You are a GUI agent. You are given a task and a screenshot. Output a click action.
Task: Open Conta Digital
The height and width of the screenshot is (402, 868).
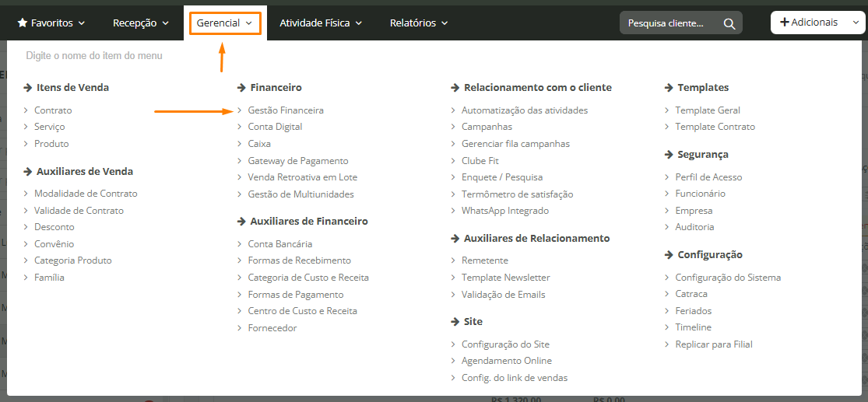275,127
